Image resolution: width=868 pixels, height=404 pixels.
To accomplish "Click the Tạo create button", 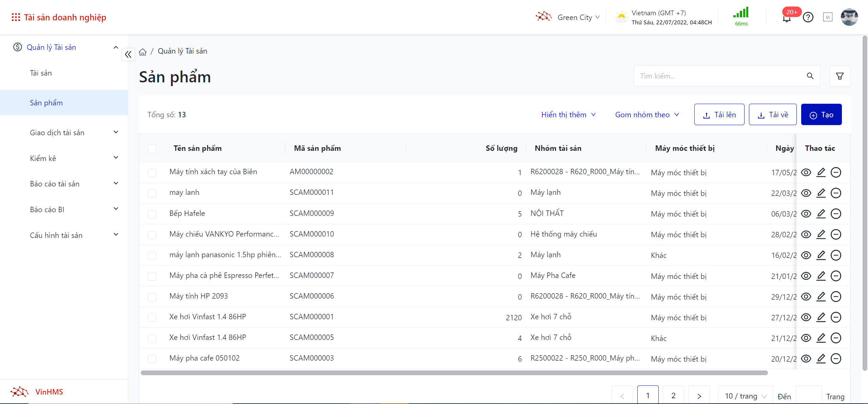I will click(x=821, y=115).
